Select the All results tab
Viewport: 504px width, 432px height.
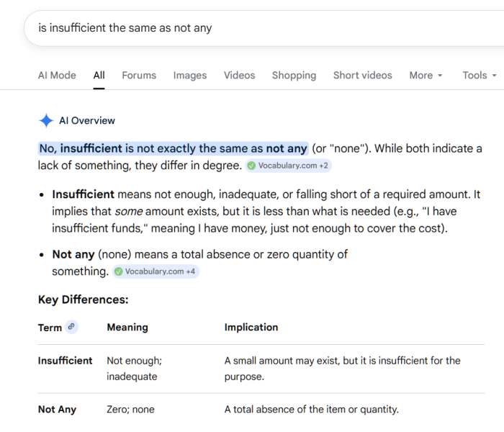(x=99, y=76)
